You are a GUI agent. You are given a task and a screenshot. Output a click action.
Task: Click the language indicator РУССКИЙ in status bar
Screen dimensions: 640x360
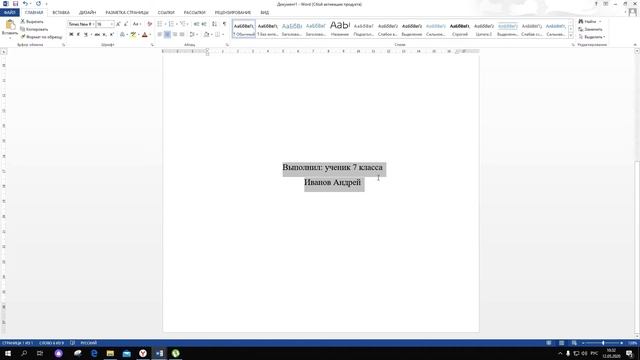click(89, 343)
